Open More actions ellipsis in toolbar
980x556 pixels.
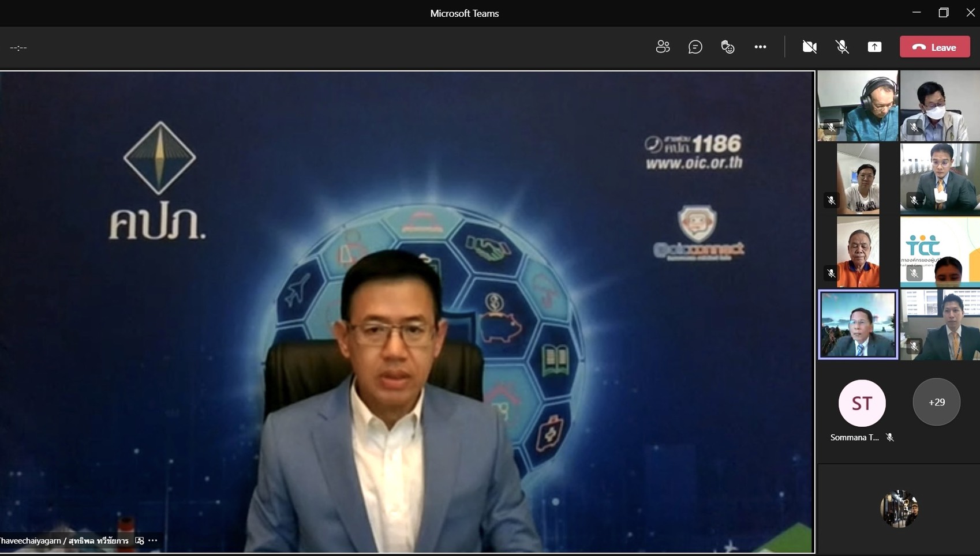point(760,47)
